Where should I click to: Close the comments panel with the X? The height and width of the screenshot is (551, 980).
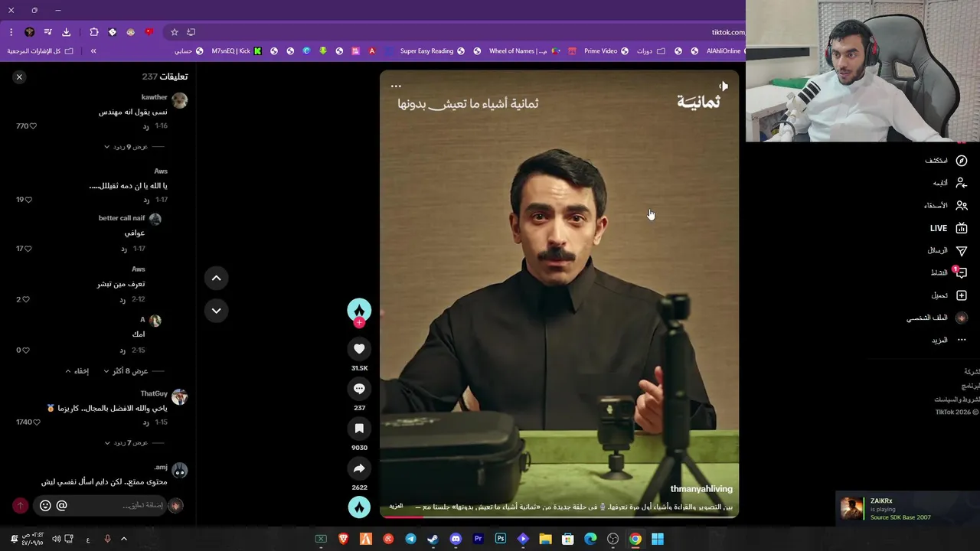(19, 77)
